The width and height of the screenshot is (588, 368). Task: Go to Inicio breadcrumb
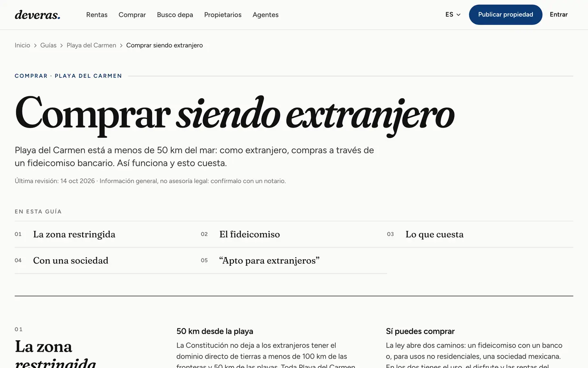coord(22,45)
